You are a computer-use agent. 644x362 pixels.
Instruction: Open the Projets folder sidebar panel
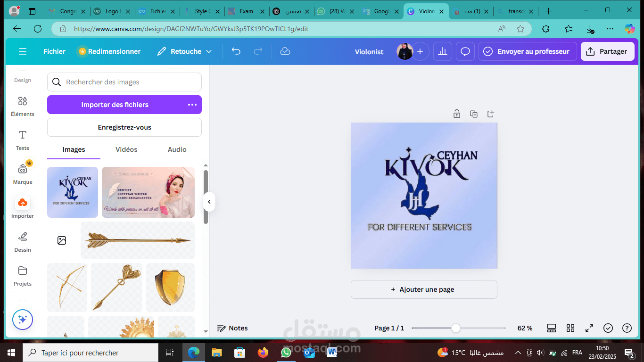23,276
